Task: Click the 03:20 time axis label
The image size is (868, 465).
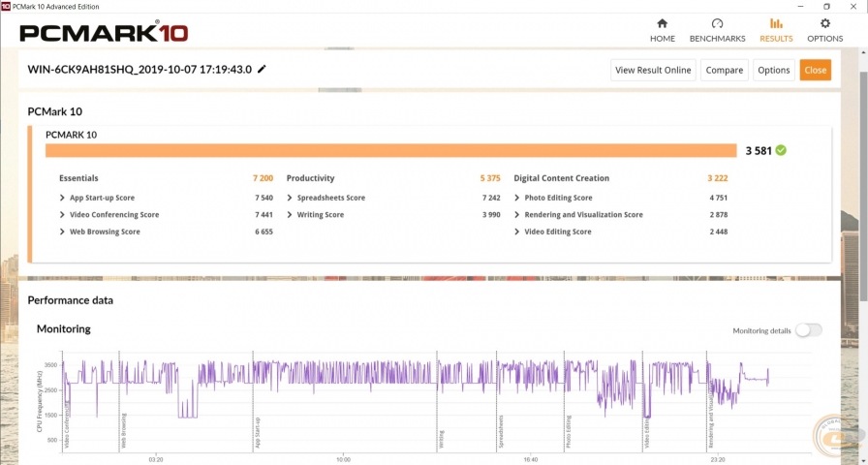Action: [156, 459]
